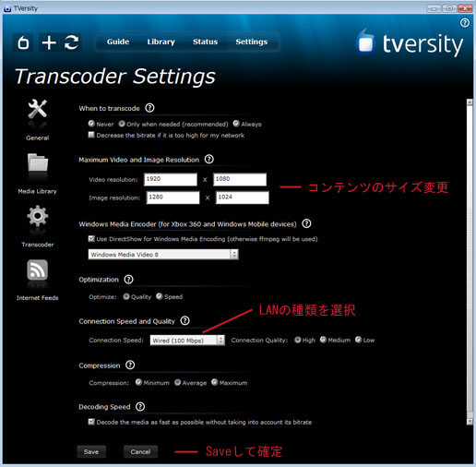476x467 pixels.
Task: Click the video resolution height field 1080
Action: [x=240, y=179]
